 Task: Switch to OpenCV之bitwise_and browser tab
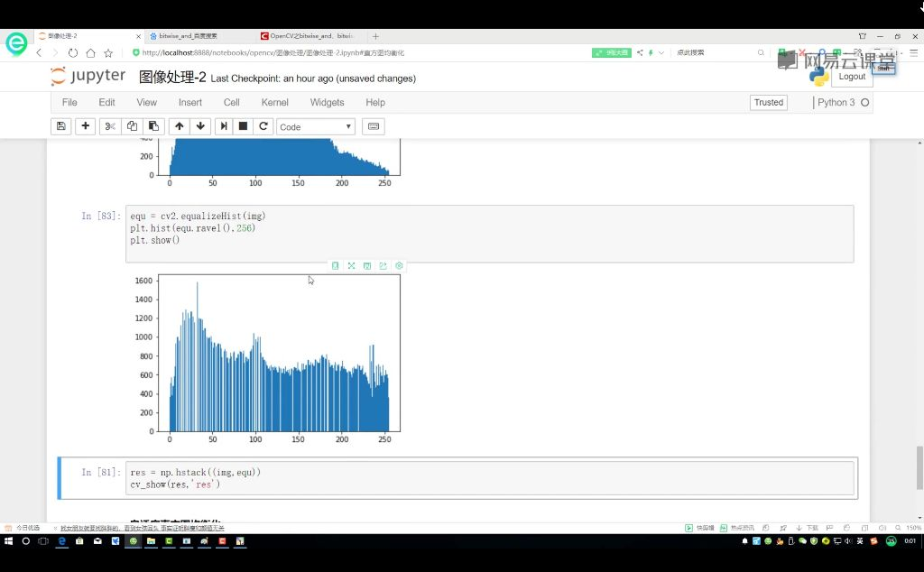pos(311,36)
